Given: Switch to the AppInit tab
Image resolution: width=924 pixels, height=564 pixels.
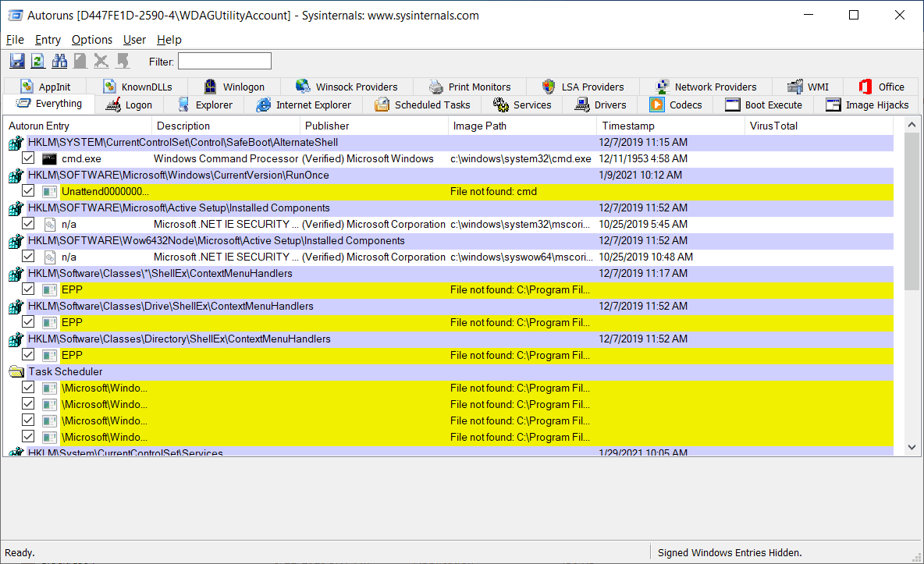Looking at the screenshot, I should coord(45,87).
